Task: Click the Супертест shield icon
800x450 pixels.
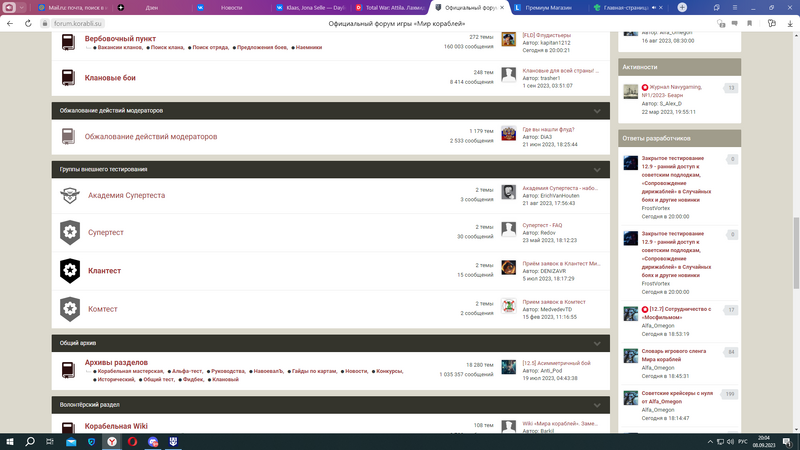Action: point(70,232)
